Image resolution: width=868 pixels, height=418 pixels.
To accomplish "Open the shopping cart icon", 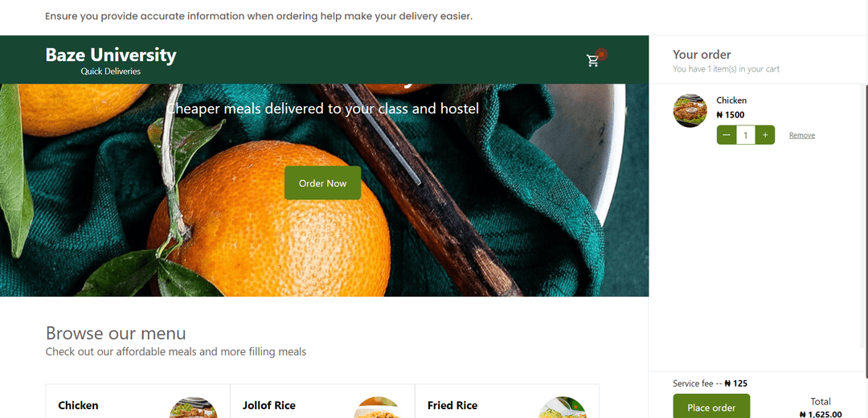I will click(592, 60).
